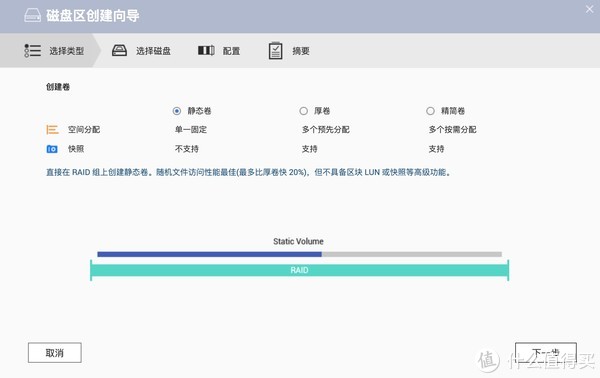Select the 厚卷 thick volume radio button
Image resolution: width=600 pixels, height=378 pixels.
coord(303,111)
